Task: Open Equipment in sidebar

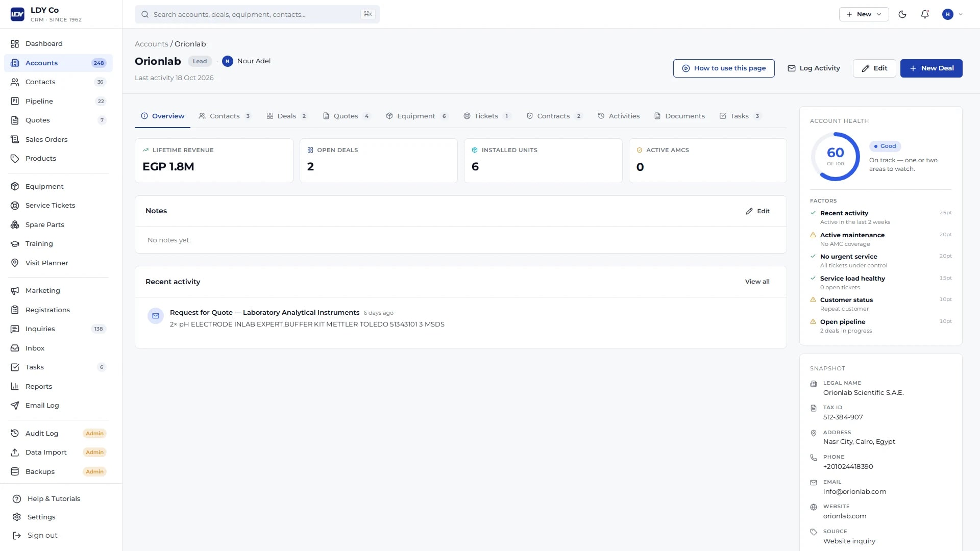Action: (x=58, y=186)
